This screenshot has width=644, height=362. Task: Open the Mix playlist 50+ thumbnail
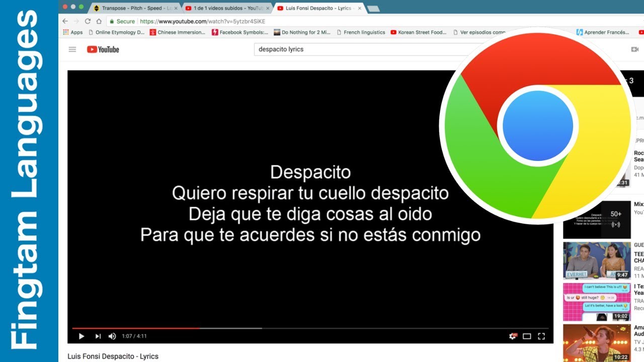coord(597,220)
